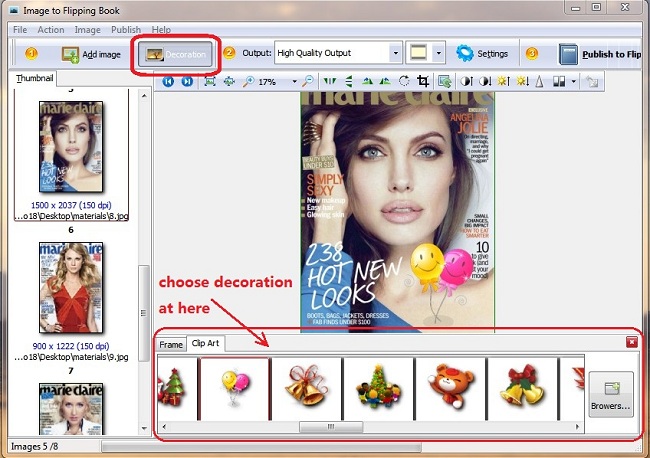Image resolution: width=650 pixels, height=458 pixels.
Task: Select the Angelina Jolie cover thumbnail
Action: point(71,147)
